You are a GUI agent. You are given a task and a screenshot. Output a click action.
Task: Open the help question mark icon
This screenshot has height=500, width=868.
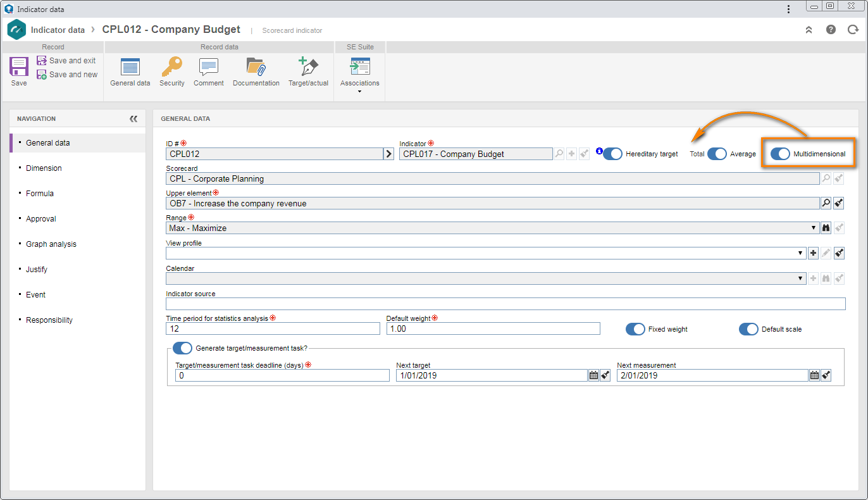tap(831, 30)
